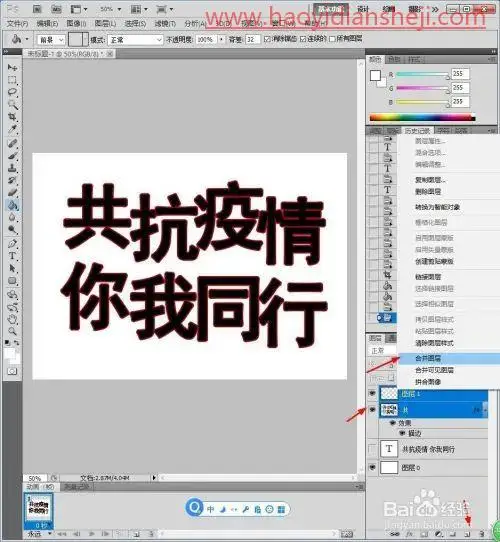Click the add layer mask icon
The width and height of the screenshot is (500, 542).
424,534
